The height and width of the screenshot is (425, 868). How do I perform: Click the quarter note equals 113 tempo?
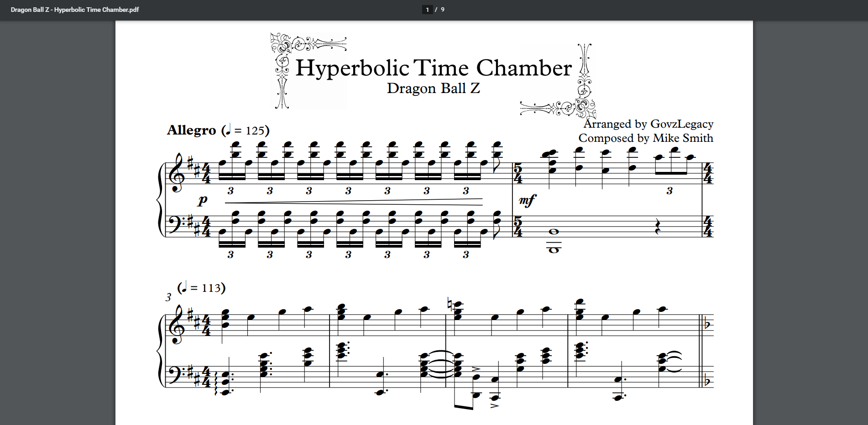(201, 288)
